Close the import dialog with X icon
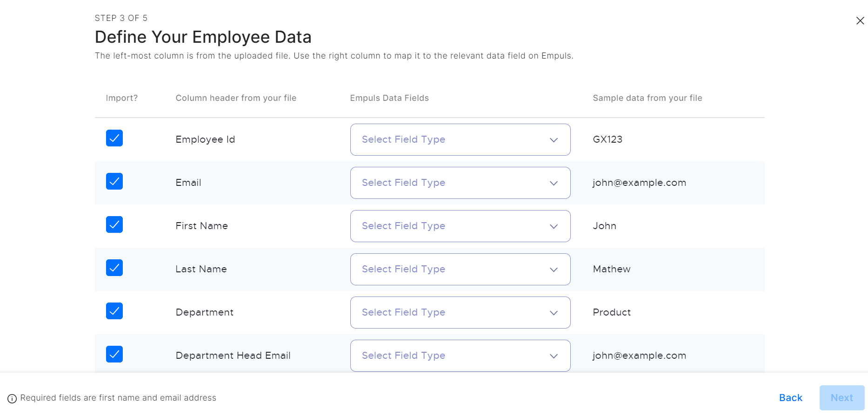868x415 pixels. [860, 20]
